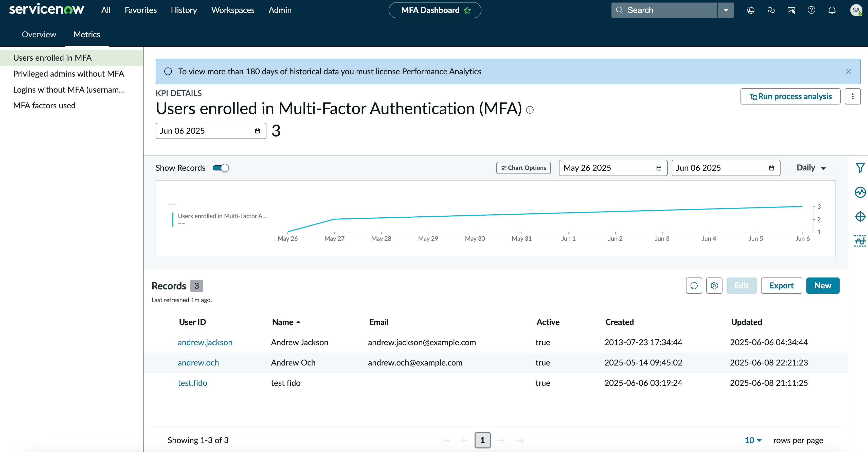This screenshot has height=452, width=868.
Task: Sort by the Created column header
Action: (x=619, y=322)
